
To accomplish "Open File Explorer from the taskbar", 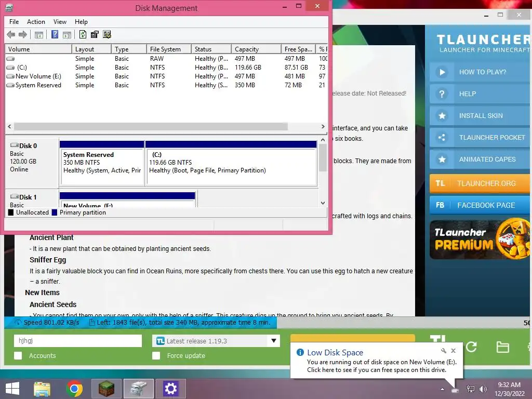I will (42, 389).
